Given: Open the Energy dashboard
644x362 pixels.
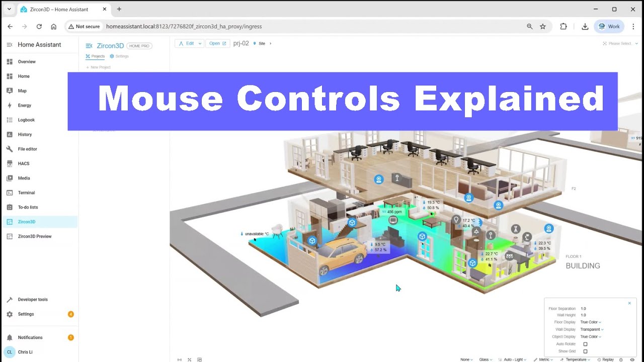Looking at the screenshot, I should point(39,106).
